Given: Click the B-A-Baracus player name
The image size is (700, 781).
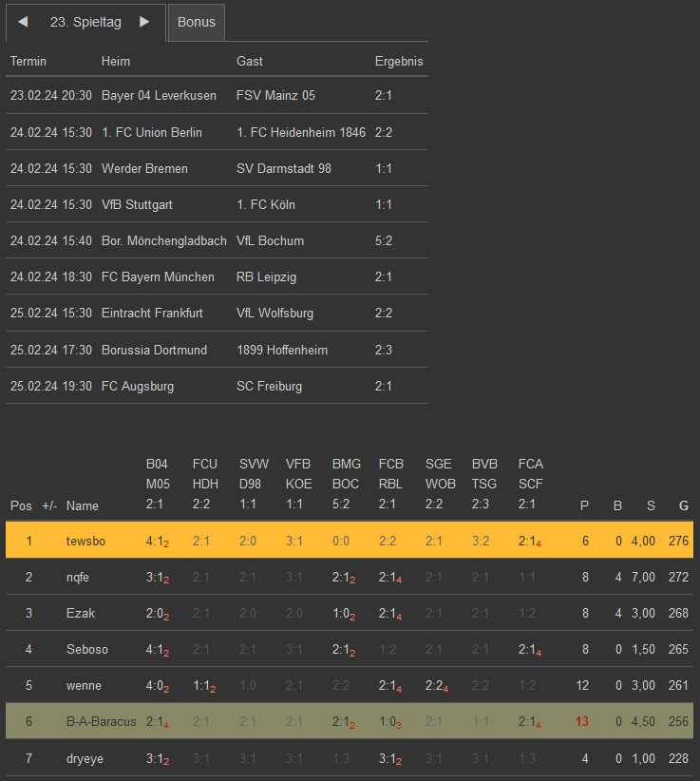Looking at the screenshot, I should point(101,721).
